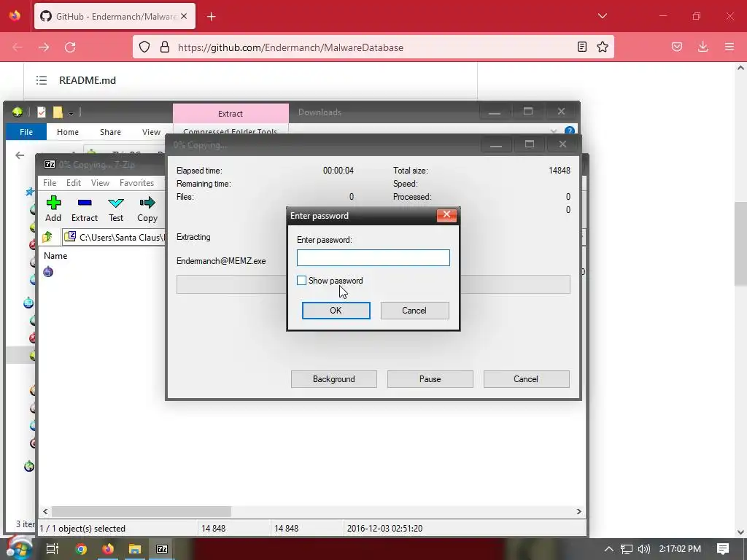Click the Firefox reload button

(x=70, y=47)
